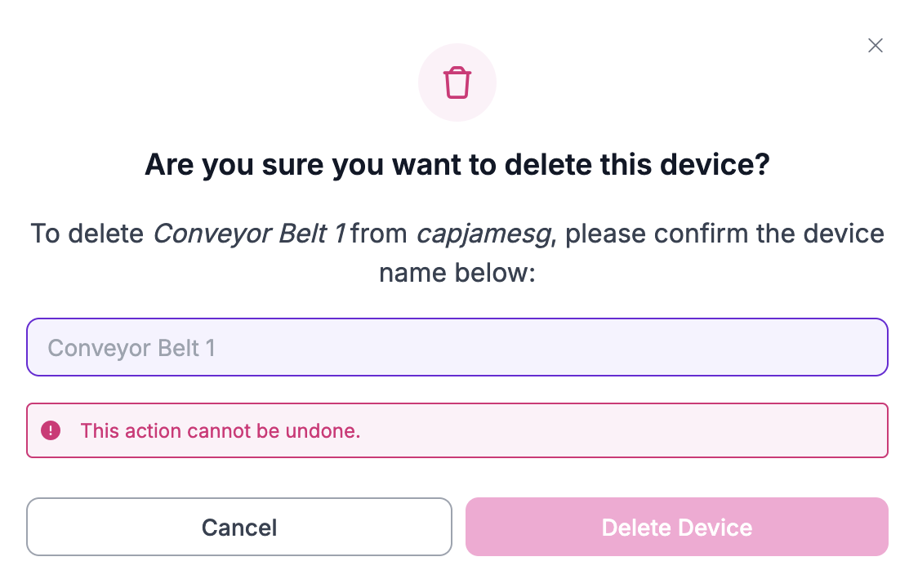Click the 'Conveyor Belt 1' placeholder text
Viewport: 918px width, 588px height.
point(131,348)
